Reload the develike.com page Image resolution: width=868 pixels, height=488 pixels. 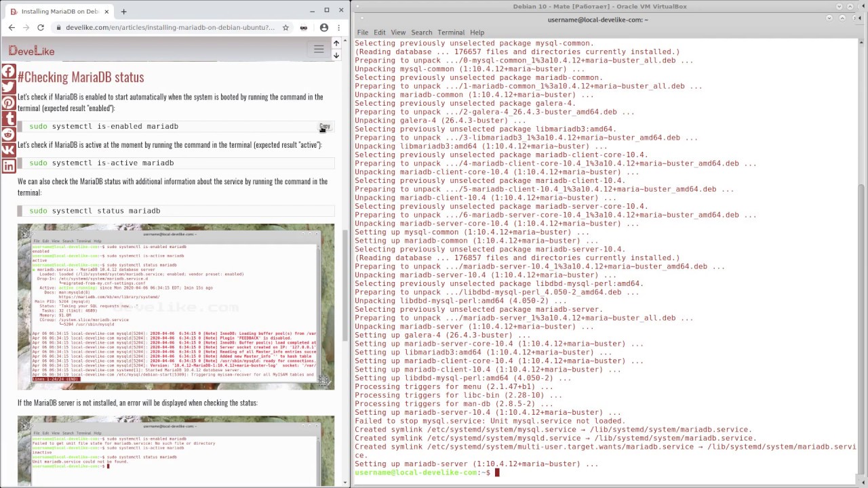41,28
